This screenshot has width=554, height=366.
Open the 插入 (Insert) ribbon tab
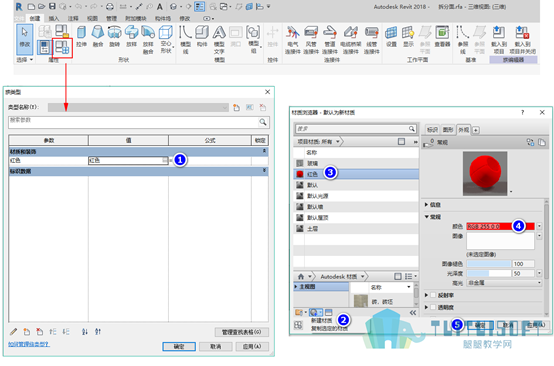click(54, 18)
